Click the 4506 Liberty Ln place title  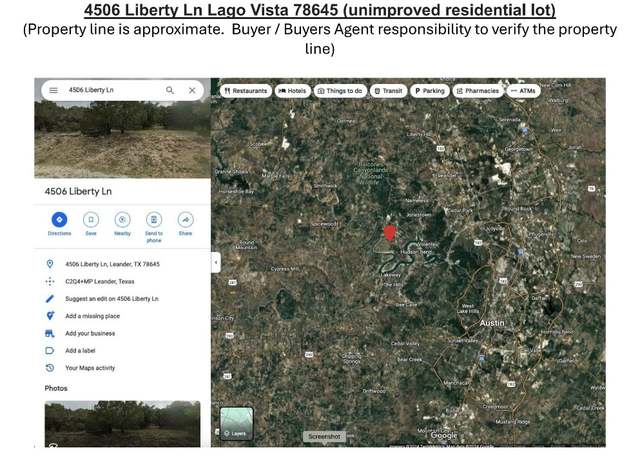[x=78, y=191]
